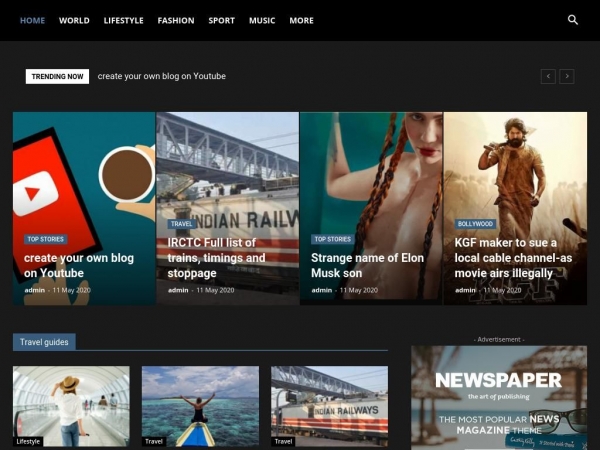
Task: Open 'KGF maker to sue' article
Action: [513, 258]
